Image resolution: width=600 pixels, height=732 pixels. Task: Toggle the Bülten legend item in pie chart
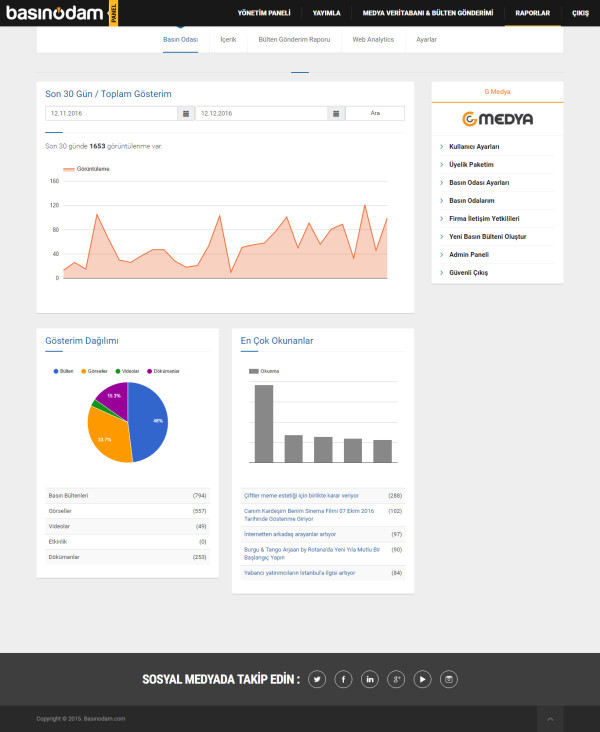(x=63, y=371)
